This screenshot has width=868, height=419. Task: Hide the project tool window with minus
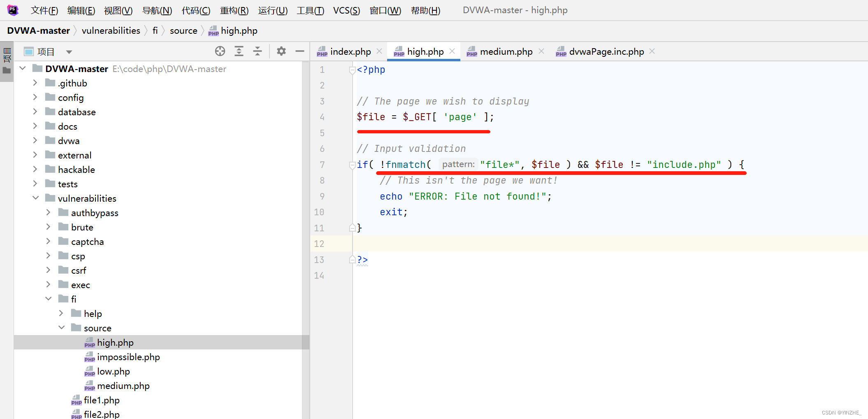[300, 51]
